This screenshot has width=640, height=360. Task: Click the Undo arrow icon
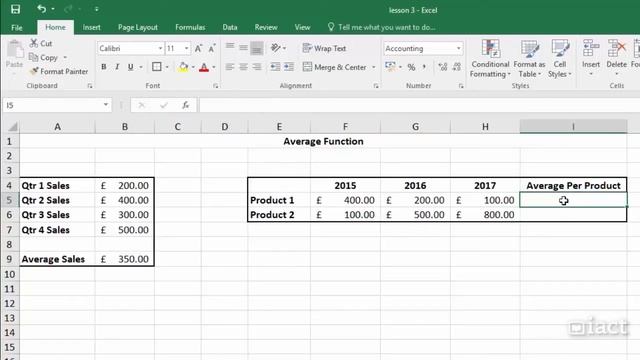pos(42,9)
